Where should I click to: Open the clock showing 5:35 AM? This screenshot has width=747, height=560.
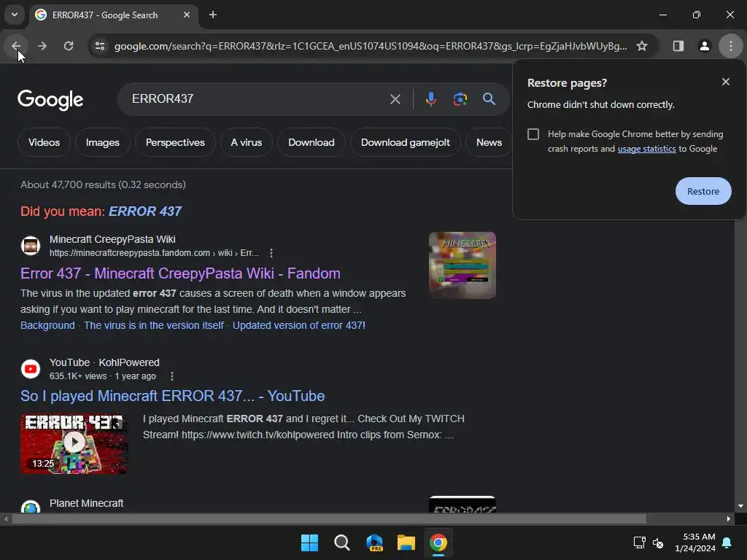(x=695, y=542)
